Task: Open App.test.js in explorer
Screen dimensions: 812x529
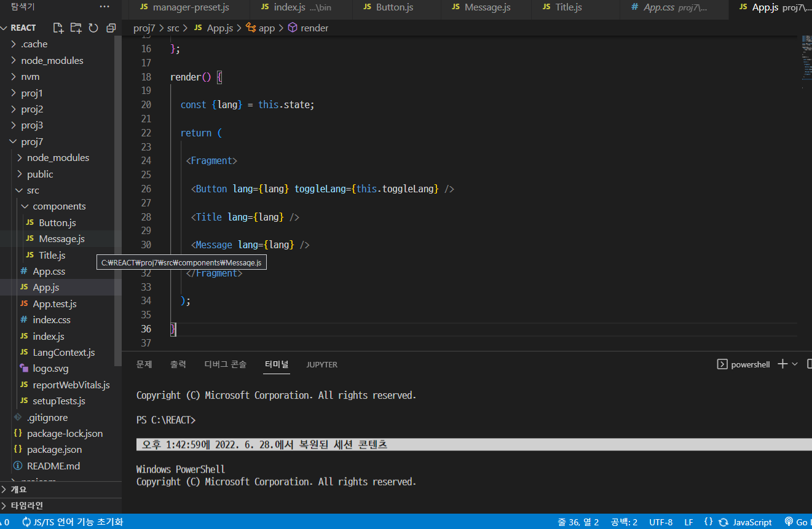Action: click(x=54, y=304)
